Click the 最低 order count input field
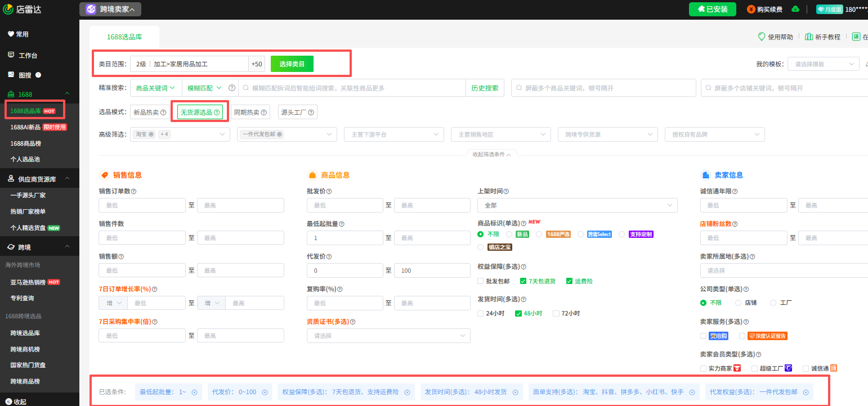Screen dimensions: 868x406 point(142,205)
